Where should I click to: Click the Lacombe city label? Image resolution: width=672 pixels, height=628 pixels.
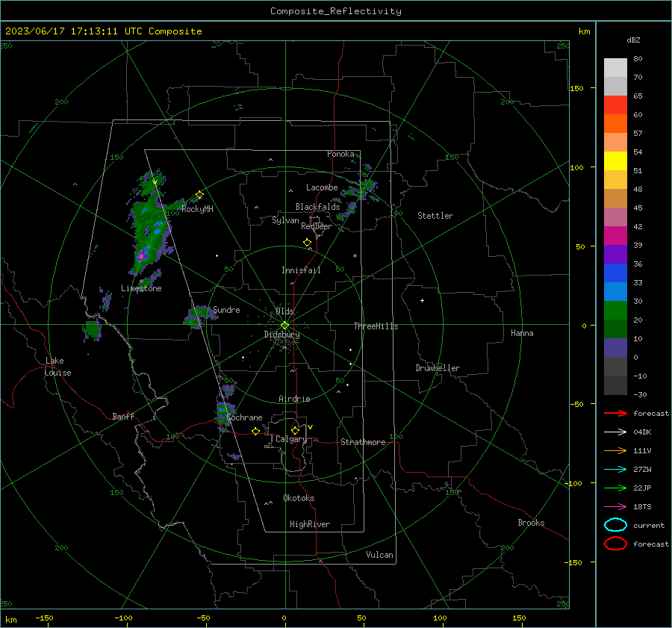(x=322, y=187)
